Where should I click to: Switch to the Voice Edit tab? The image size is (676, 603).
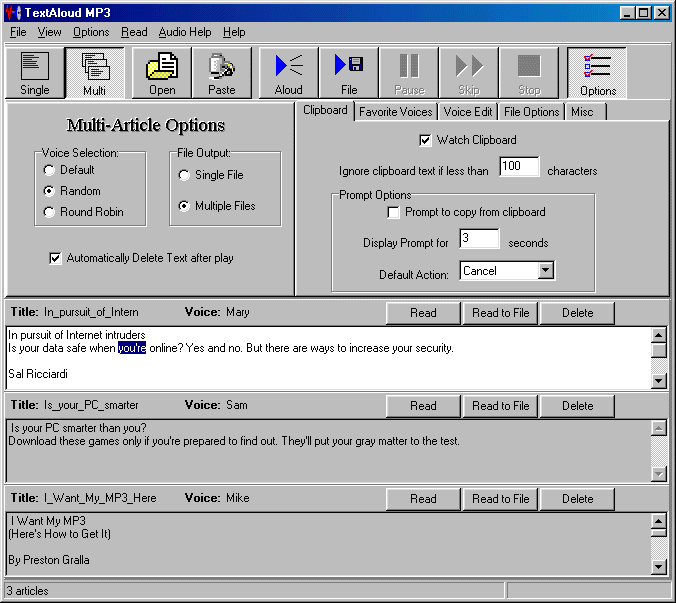(x=468, y=112)
